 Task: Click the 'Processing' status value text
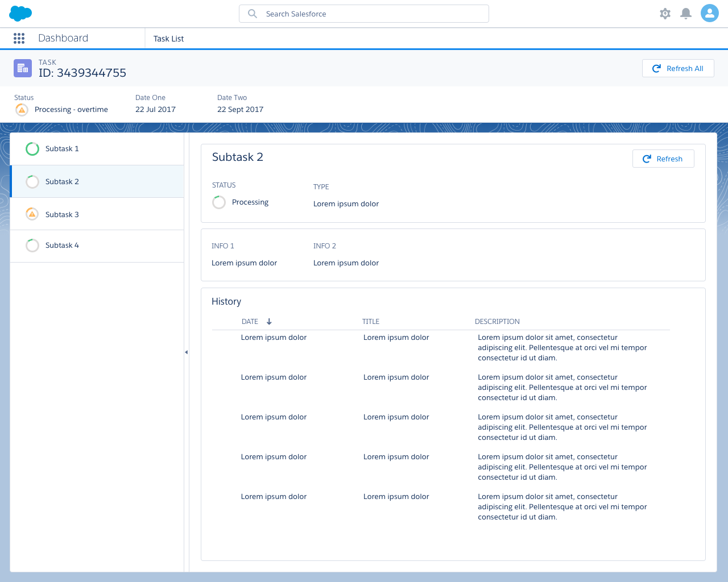[x=250, y=202]
